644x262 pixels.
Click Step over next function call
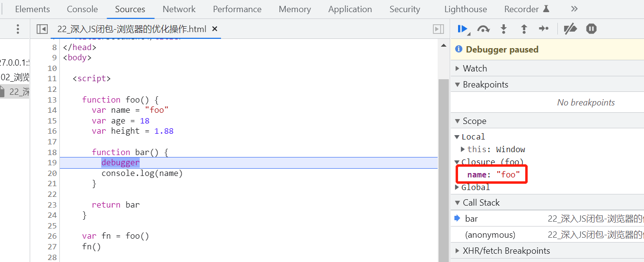point(483,29)
